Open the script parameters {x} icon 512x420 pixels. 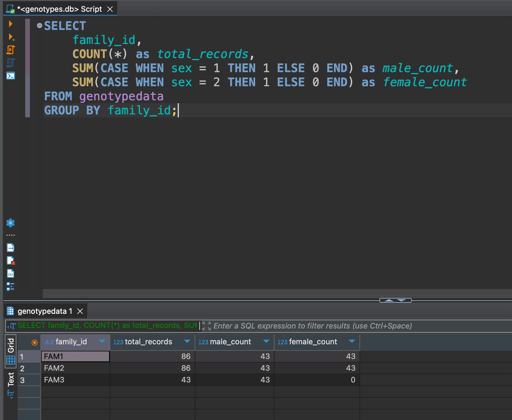pyautogui.click(x=11, y=273)
